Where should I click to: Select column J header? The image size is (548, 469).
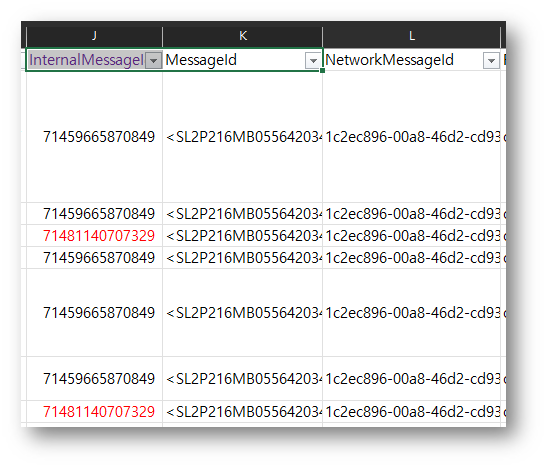tap(94, 36)
